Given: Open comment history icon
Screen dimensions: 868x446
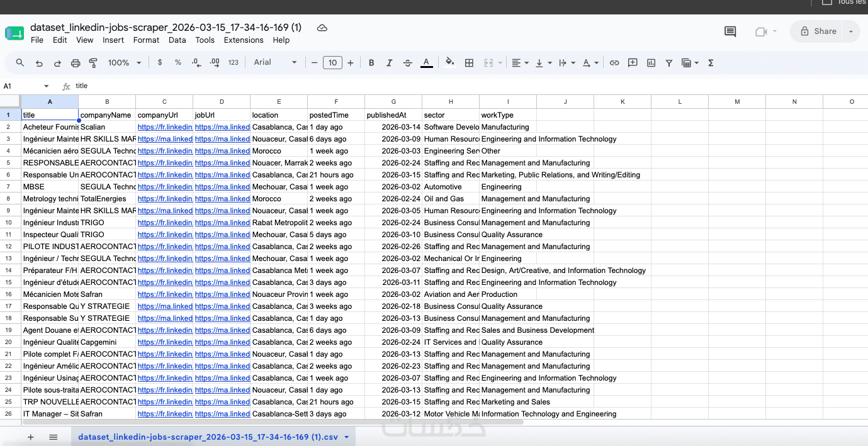Looking at the screenshot, I should 730,31.
